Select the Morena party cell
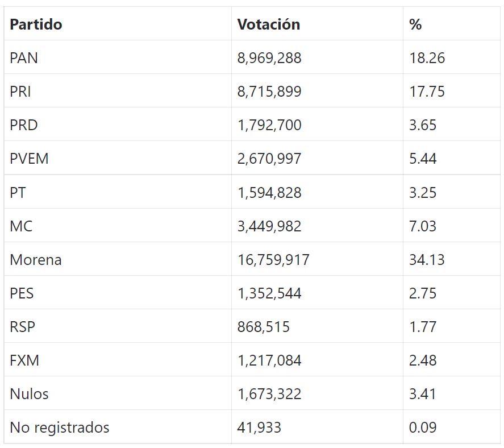This screenshot has width=504, height=448. 36,260
